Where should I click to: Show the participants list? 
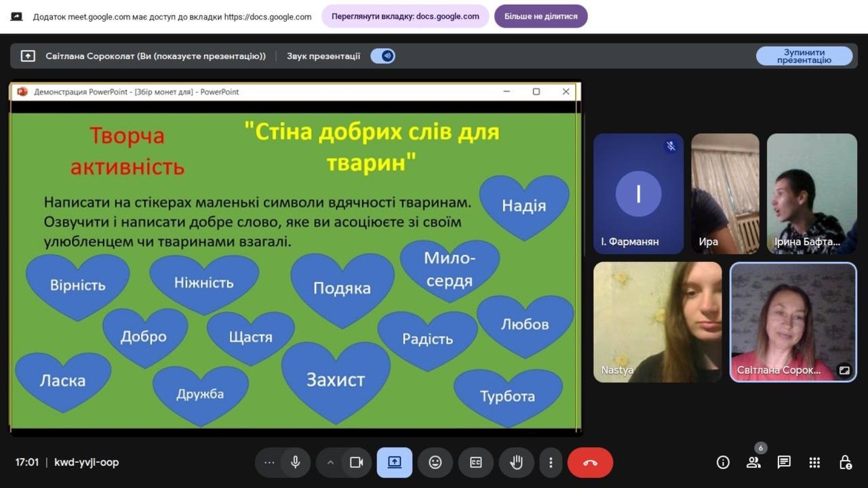[753, 462]
